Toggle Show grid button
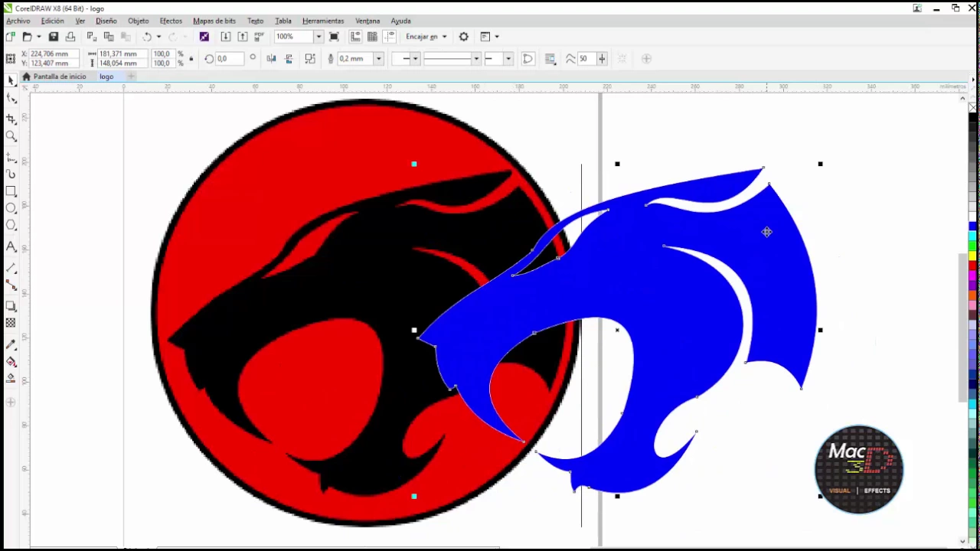 (373, 37)
